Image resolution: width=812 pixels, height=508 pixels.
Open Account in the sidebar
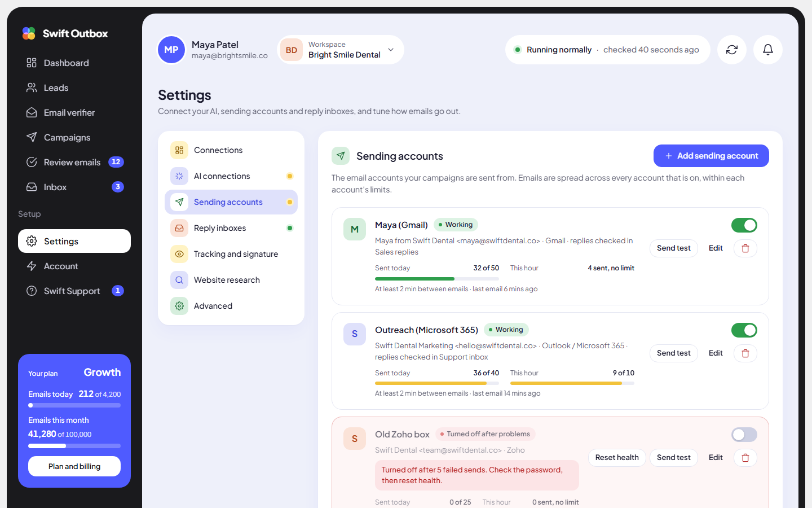coord(74,266)
